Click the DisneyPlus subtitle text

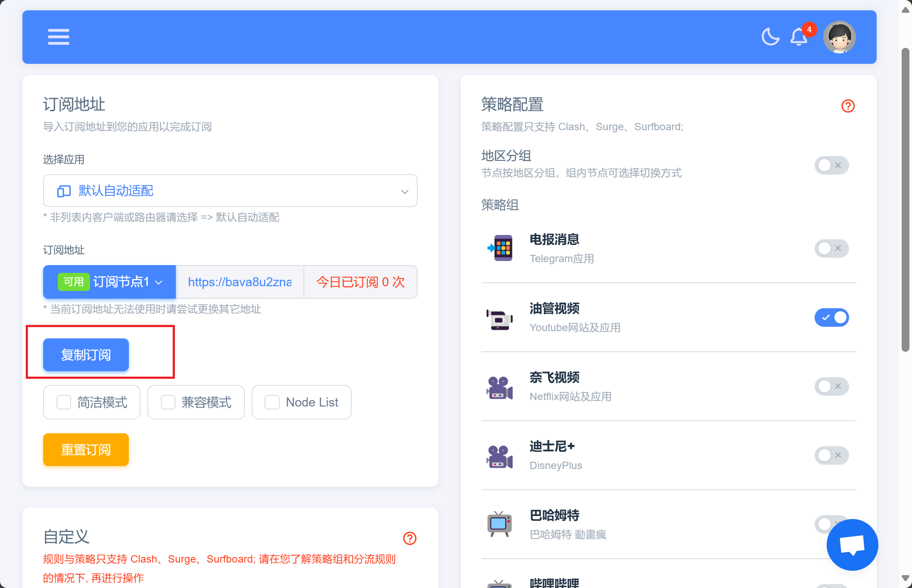tap(556, 466)
